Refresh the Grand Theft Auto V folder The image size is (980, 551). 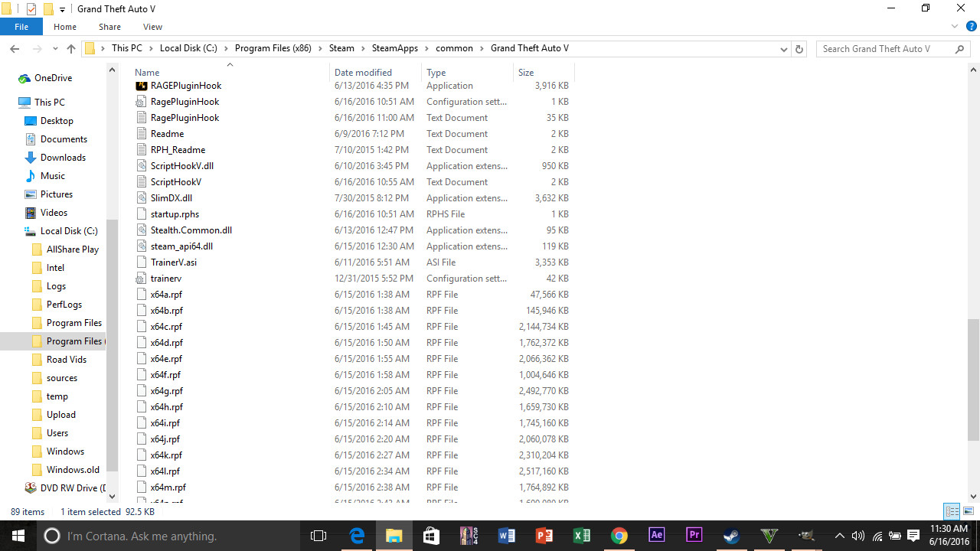click(x=799, y=49)
